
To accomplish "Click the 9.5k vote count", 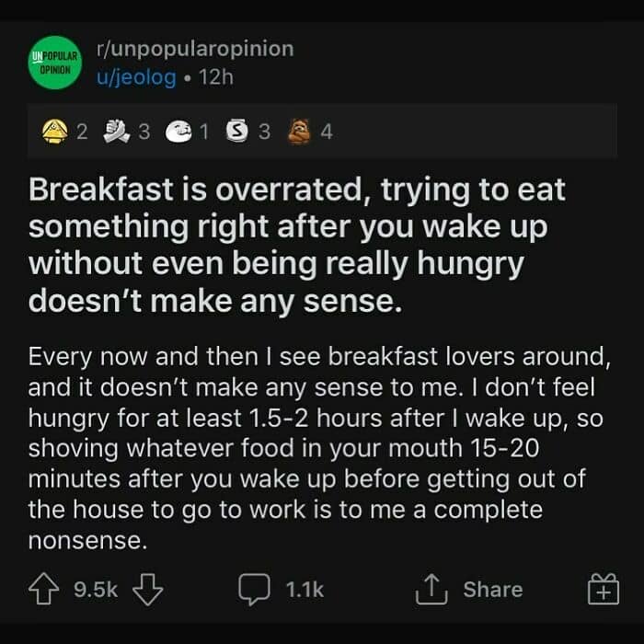I will pos(97,590).
